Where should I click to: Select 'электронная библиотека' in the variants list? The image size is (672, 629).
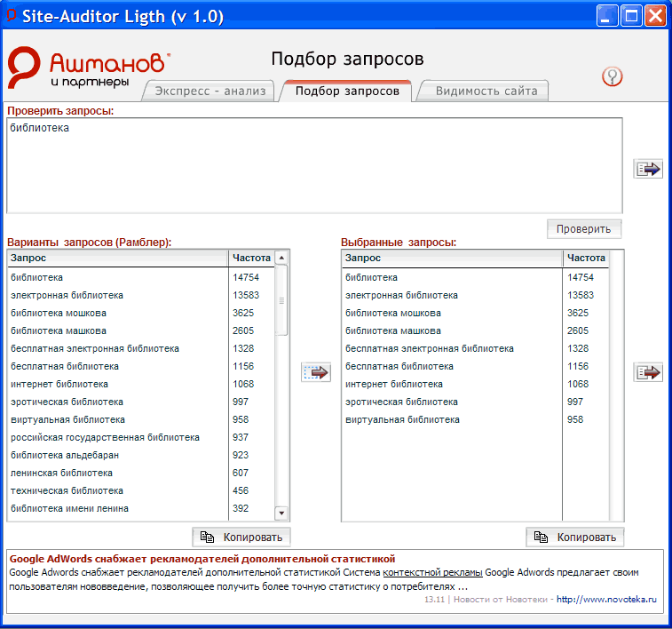pos(140,296)
